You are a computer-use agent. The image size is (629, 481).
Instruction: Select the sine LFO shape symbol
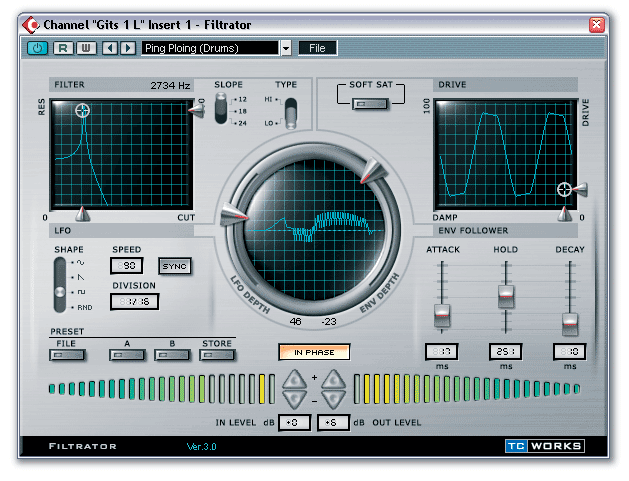click(80, 262)
